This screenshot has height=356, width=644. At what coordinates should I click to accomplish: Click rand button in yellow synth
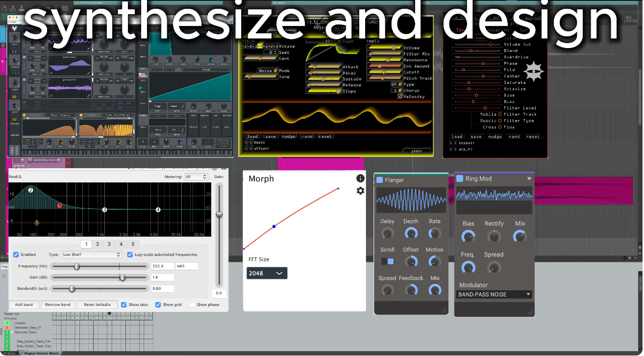[307, 136]
